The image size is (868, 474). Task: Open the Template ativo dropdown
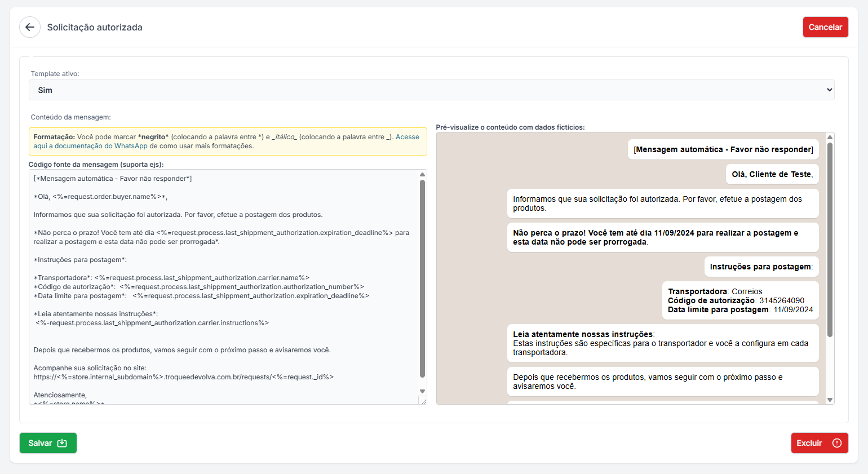coord(432,90)
